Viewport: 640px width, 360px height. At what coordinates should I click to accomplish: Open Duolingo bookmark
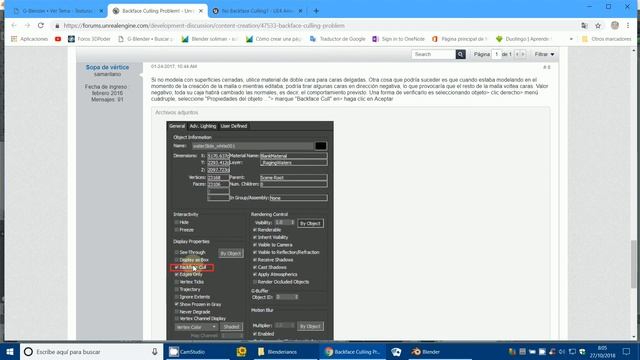coord(524,39)
